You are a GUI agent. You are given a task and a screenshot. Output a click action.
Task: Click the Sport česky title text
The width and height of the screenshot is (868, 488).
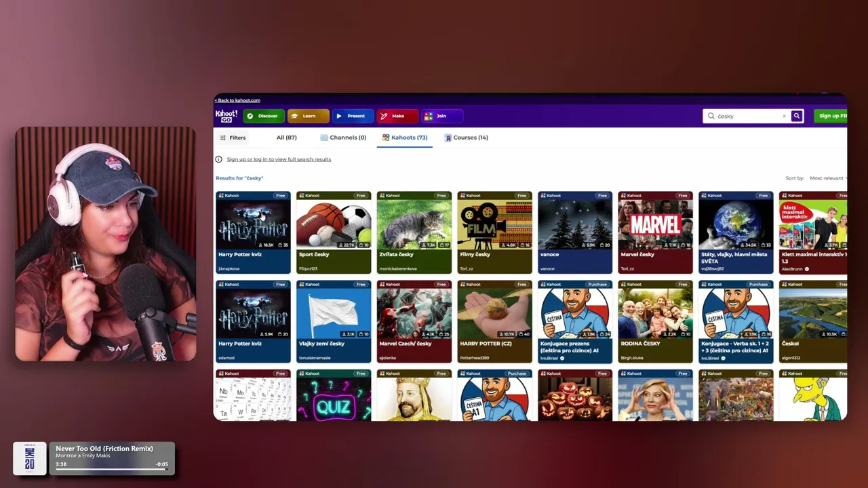tap(314, 255)
